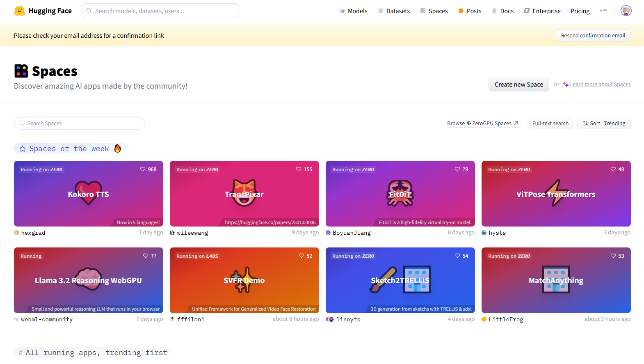This screenshot has height=364, width=644.
Task: Click Create new Space button
Action: pyautogui.click(x=518, y=84)
